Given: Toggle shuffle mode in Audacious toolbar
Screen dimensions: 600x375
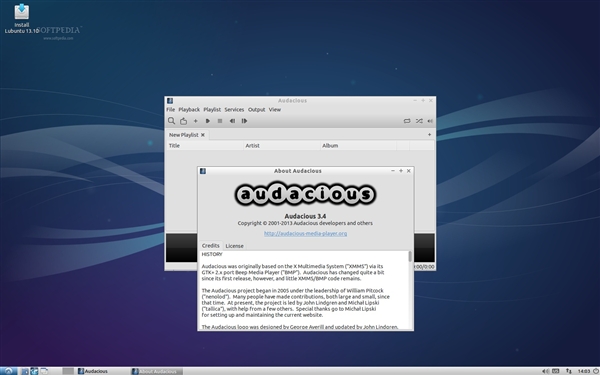Looking at the screenshot, I should [419, 121].
